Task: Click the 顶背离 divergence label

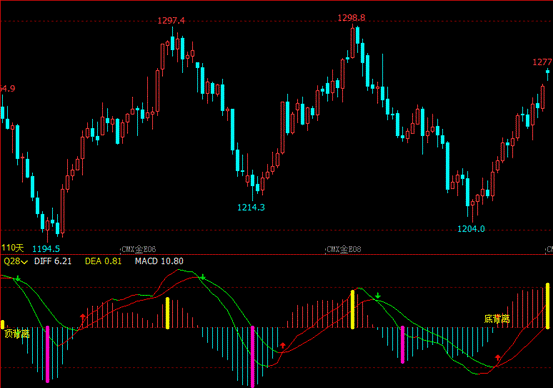Action: (x=17, y=334)
